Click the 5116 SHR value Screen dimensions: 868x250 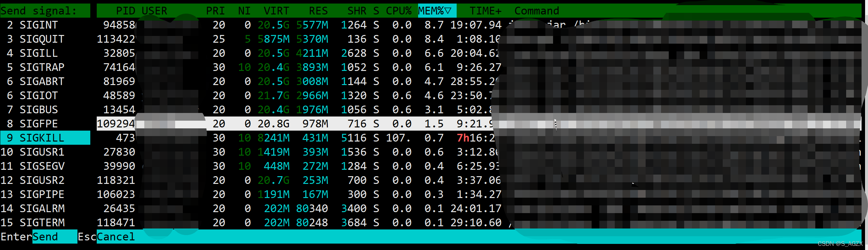click(354, 138)
